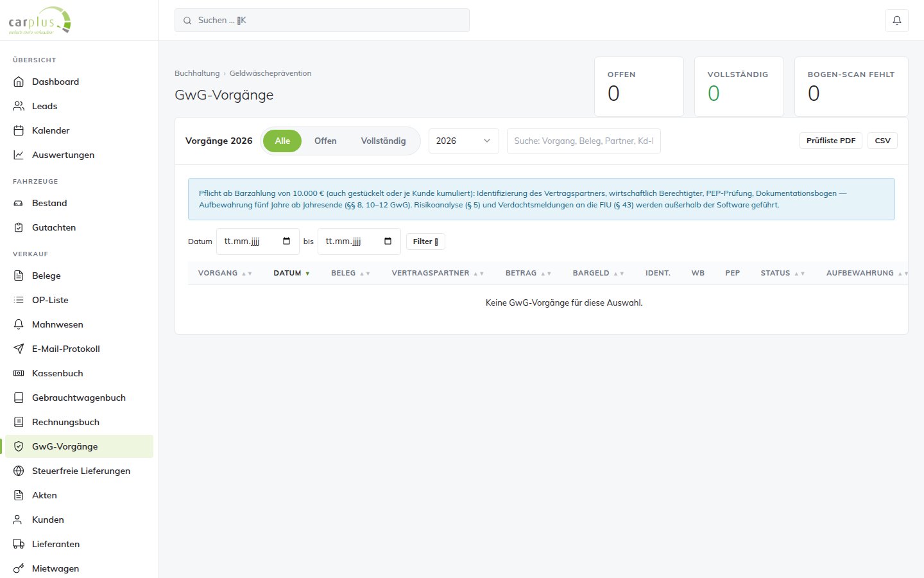
Task: Click the Kalender calendar icon
Action: (19, 130)
